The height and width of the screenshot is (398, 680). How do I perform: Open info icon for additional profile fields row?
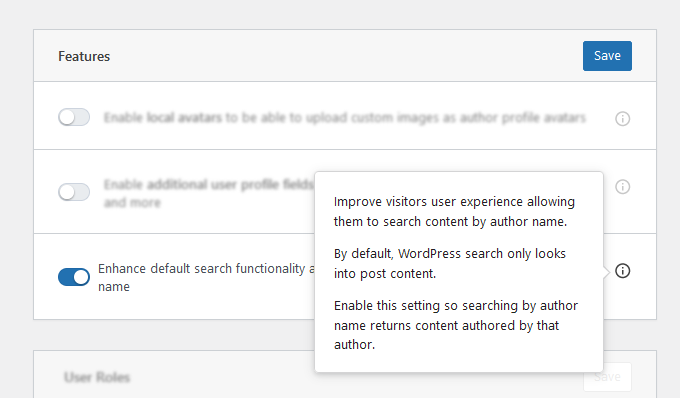coord(622,187)
